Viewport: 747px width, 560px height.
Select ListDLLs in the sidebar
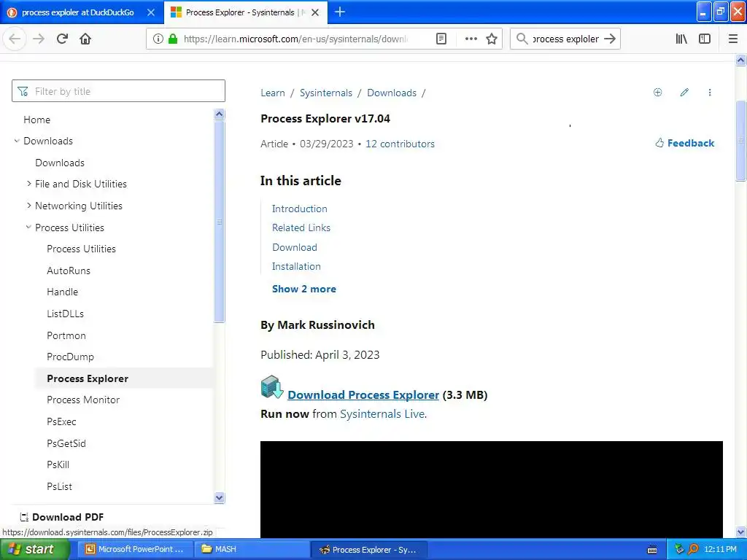point(65,314)
